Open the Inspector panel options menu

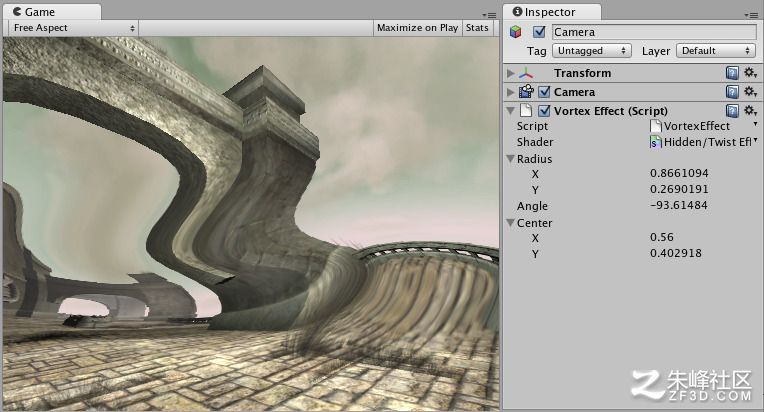(751, 15)
